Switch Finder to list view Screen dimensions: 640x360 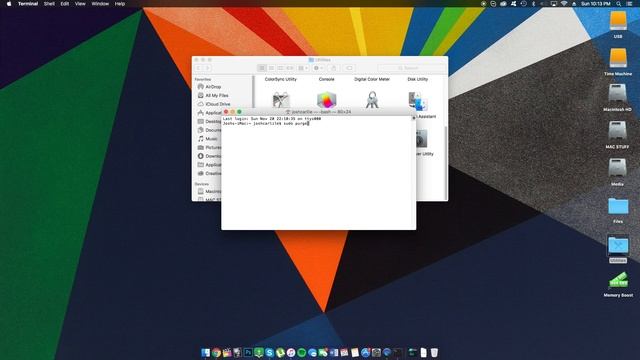(271, 68)
